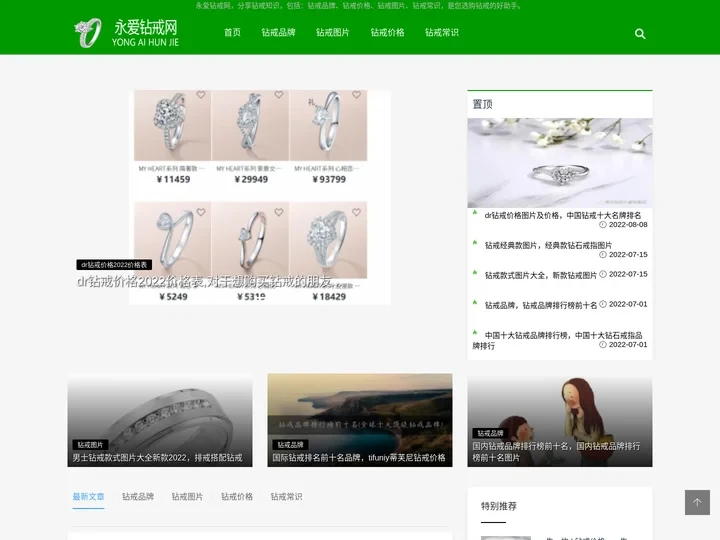Click 钻戒品牌 tag on domestic ranking card
720x540 pixels.
click(x=490, y=433)
